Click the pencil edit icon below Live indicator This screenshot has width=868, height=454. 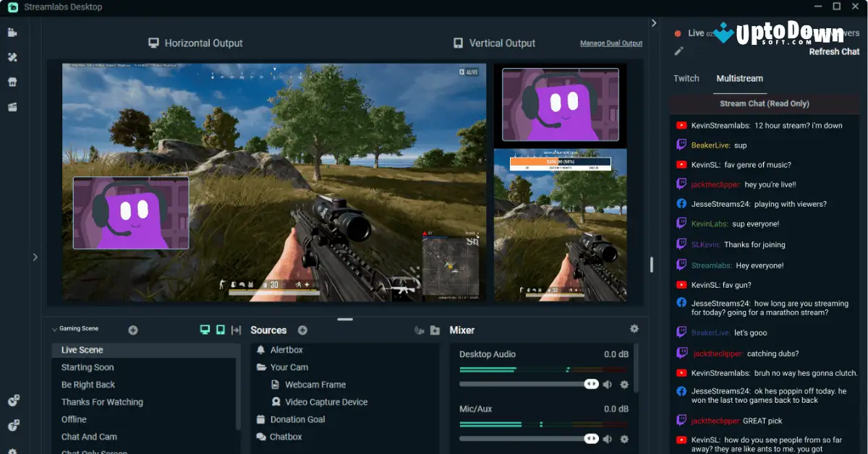click(677, 51)
